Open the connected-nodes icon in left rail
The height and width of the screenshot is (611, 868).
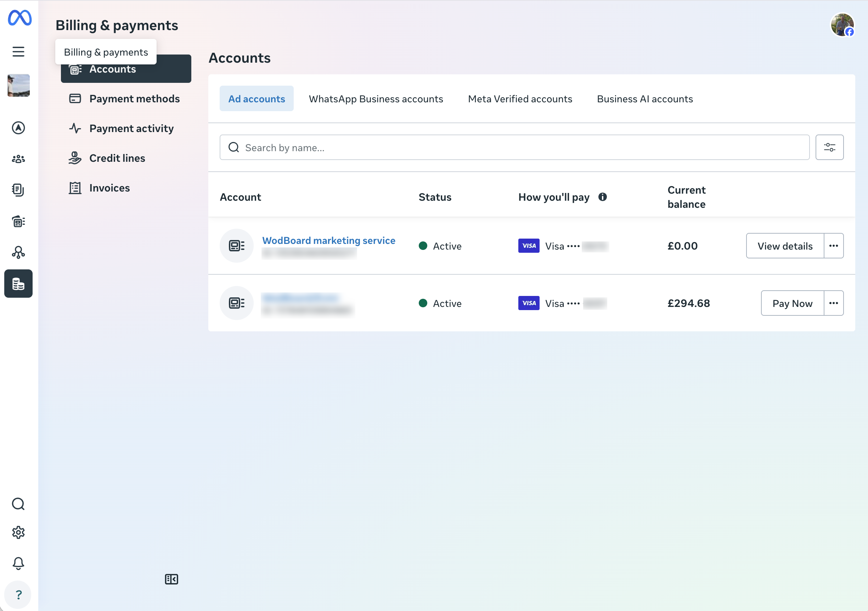tap(18, 252)
